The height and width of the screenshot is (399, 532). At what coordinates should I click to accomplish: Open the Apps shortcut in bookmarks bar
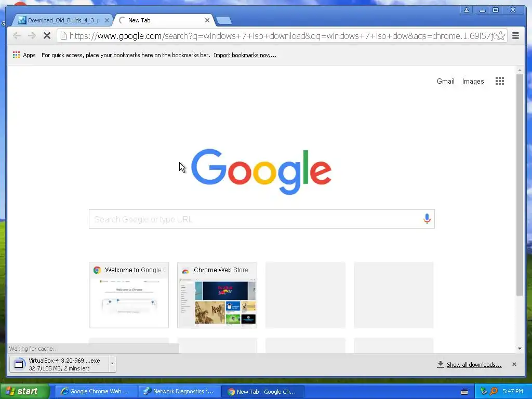click(24, 55)
